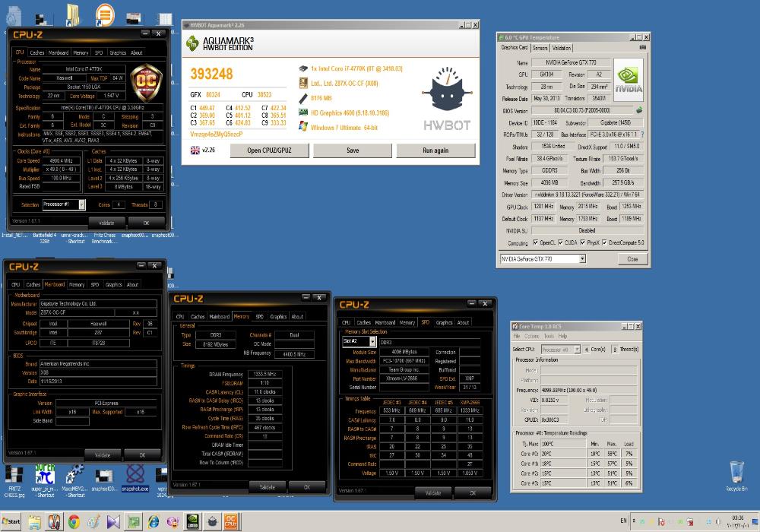Open Visual Studio icon in the taskbar
The height and width of the screenshot is (532, 760).
113,522
